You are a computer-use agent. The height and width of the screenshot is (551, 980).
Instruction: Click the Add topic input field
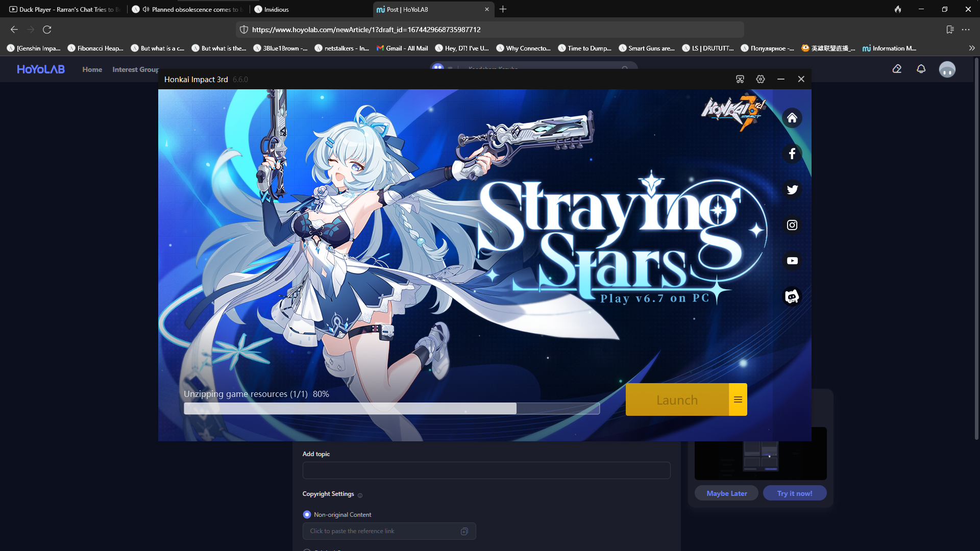click(x=486, y=470)
